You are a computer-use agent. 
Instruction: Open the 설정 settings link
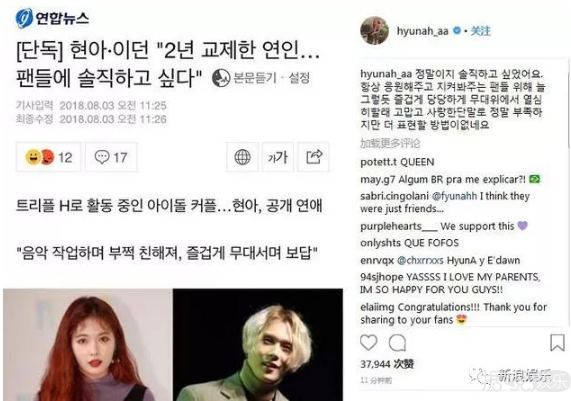click(x=299, y=78)
